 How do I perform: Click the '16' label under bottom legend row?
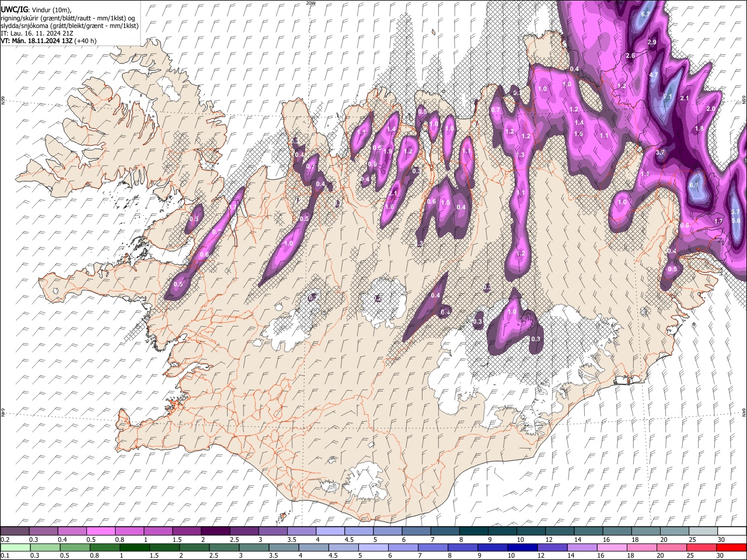pyautogui.click(x=600, y=556)
